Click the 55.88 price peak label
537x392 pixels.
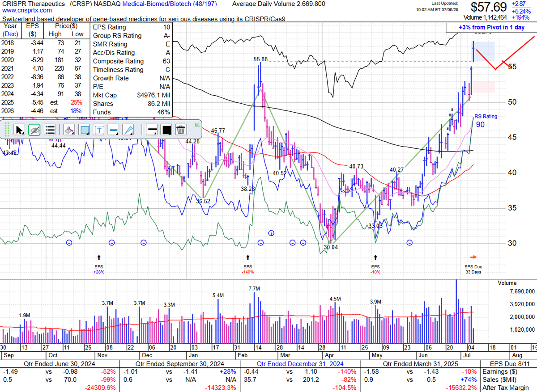(x=260, y=59)
